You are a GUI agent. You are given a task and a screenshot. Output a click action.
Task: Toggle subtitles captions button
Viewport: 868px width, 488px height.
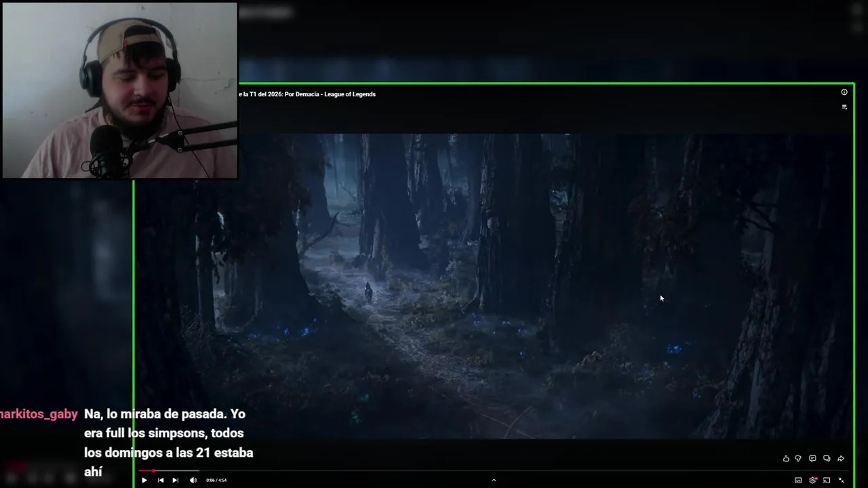[798, 480]
